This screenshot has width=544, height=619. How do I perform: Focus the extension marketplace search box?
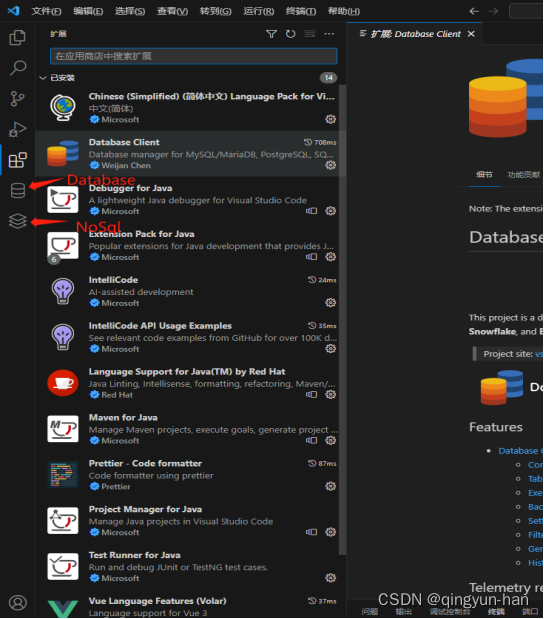pos(193,56)
